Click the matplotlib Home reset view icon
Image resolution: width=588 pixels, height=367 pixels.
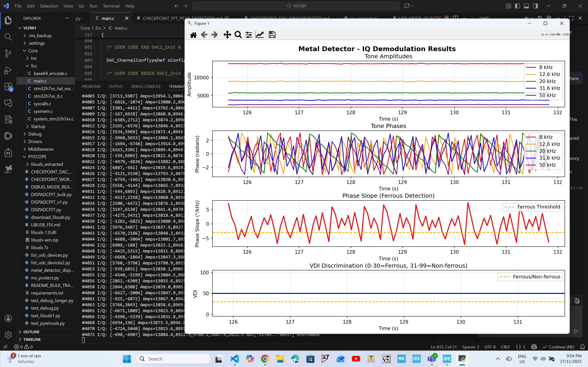coord(193,35)
